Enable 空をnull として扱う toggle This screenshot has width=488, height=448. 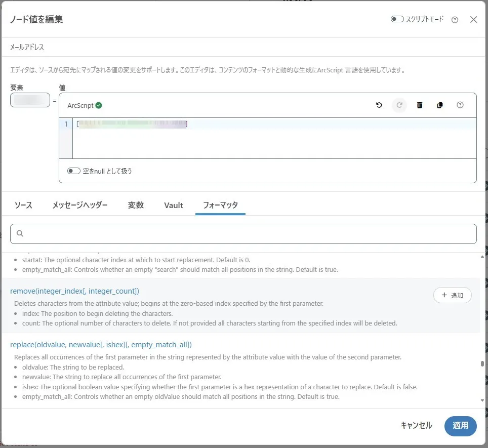click(x=74, y=171)
